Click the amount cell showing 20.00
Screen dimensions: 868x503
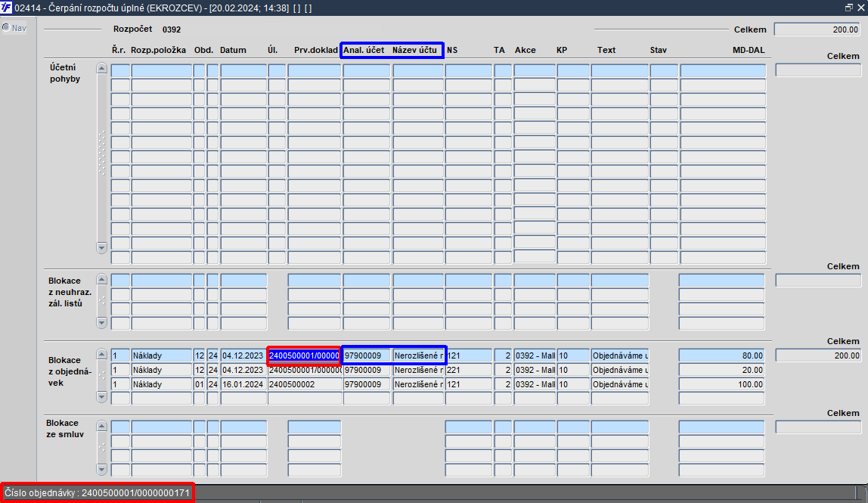[x=722, y=370]
